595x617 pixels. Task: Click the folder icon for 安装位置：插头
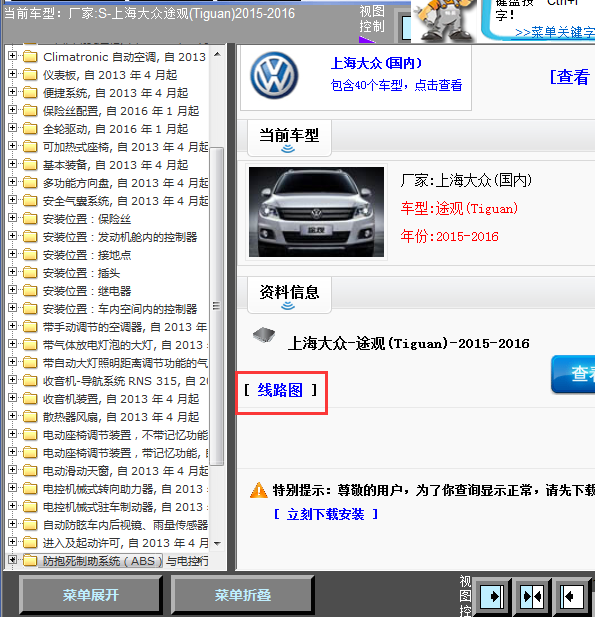(x=30, y=273)
